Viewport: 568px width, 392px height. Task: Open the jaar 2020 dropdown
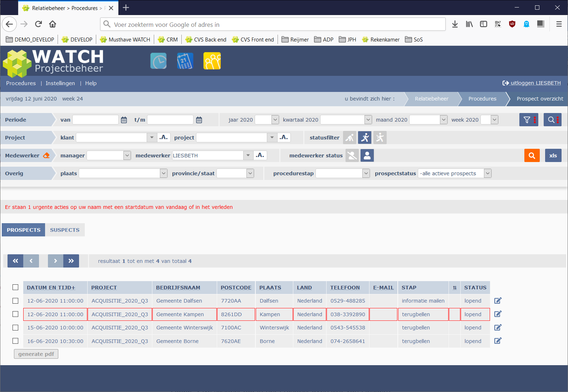click(x=267, y=120)
